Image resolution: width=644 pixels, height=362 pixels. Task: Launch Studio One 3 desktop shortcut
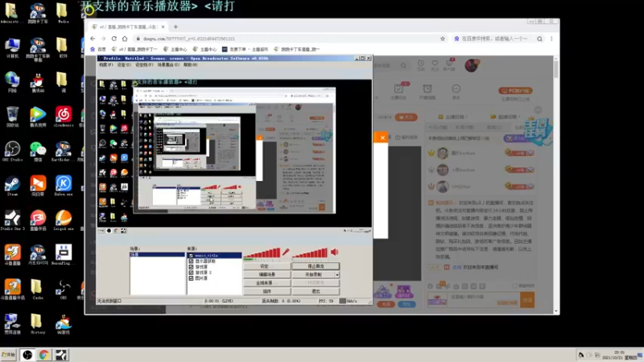pyautogui.click(x=12, y=220)
